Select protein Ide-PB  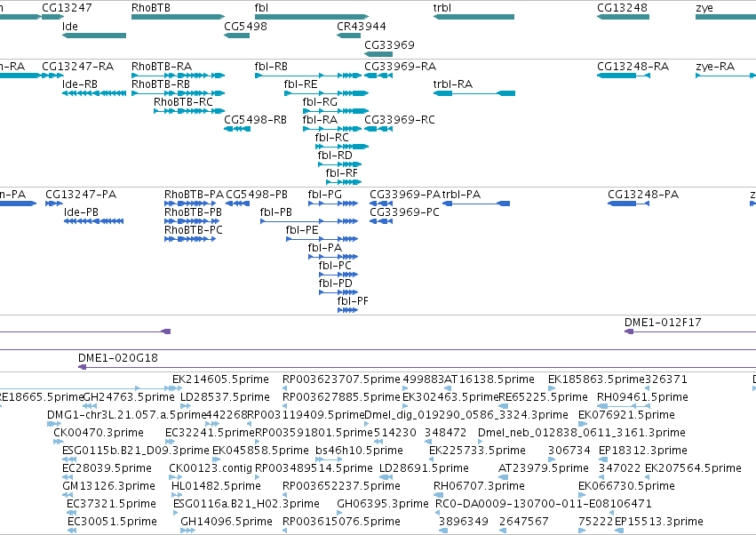click(x=81, y=212)
